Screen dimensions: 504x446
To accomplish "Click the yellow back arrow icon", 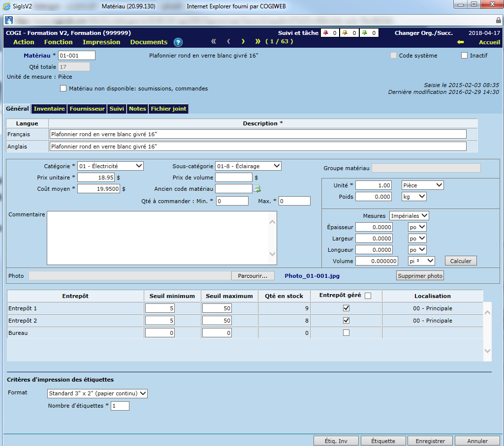I will point(460,42).
